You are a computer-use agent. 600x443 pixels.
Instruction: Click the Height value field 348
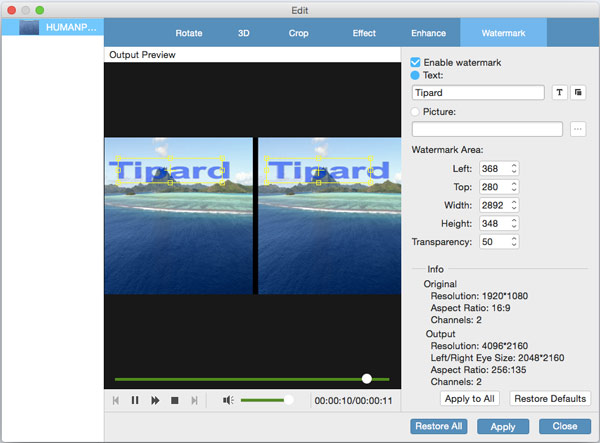tap(494, 224)
